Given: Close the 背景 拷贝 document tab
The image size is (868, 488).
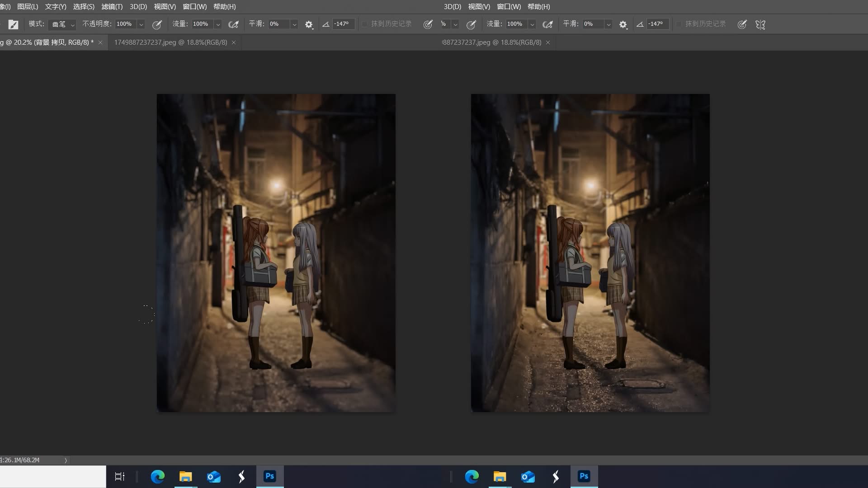Looking at the screenshot, I should tap(100, 42).
